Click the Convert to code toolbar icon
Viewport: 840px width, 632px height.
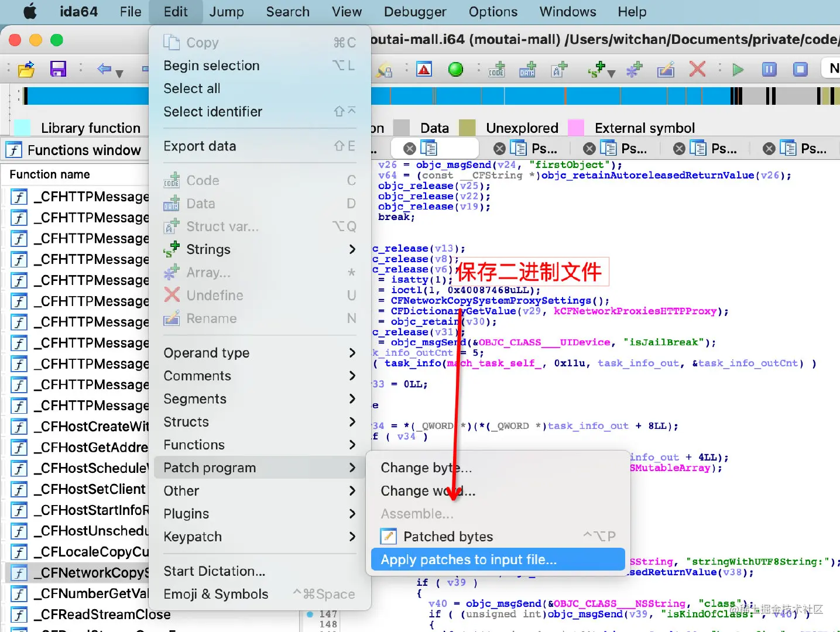pos(497,70)
